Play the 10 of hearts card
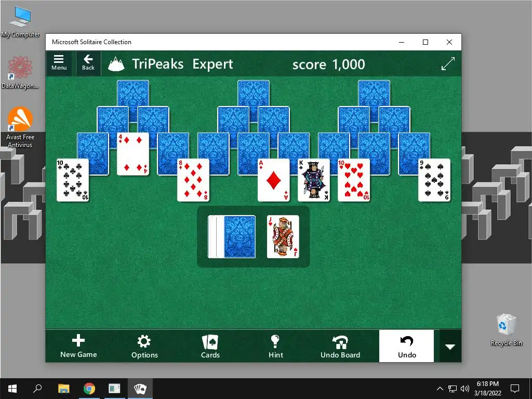This screenshot has height=399, width=532. (354, 180)
